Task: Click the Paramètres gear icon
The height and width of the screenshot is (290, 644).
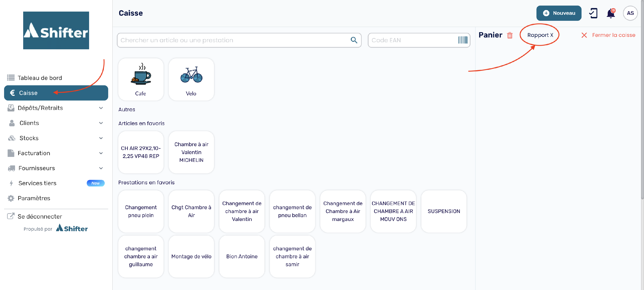Action: [x=11, y=198]
